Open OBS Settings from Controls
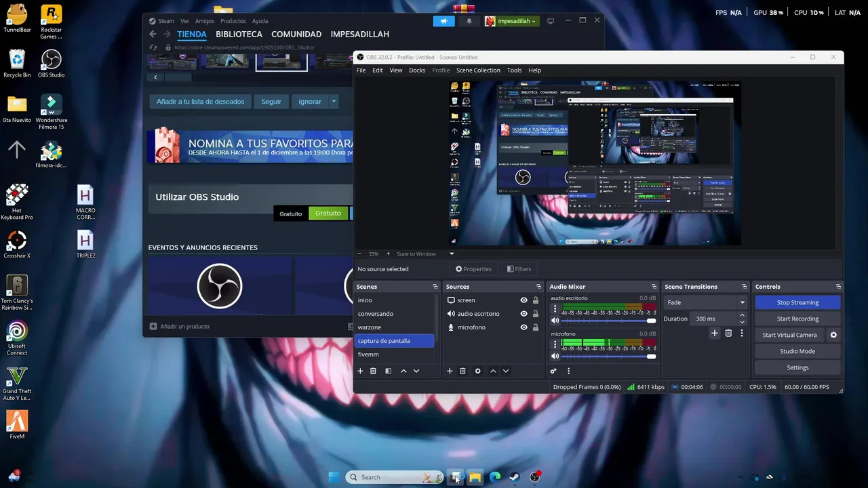The width and height of the screenshot is (868, 488). coord(797,367)
